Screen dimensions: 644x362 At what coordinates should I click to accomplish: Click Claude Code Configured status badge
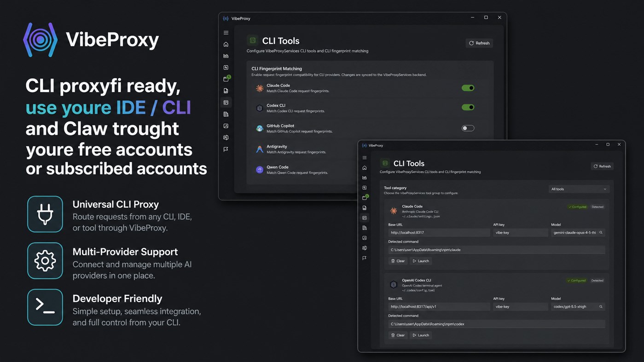[x=577, y=207]
